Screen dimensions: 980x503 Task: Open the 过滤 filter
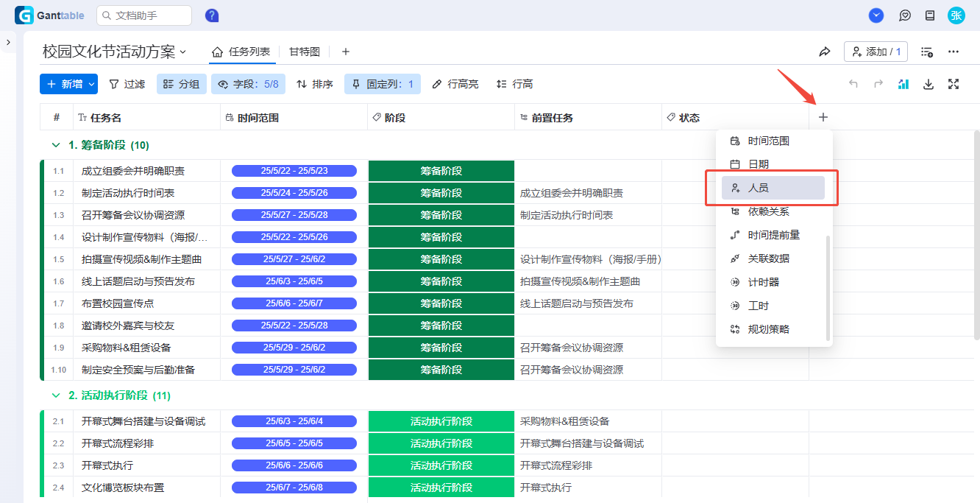(x=127, y=84)
